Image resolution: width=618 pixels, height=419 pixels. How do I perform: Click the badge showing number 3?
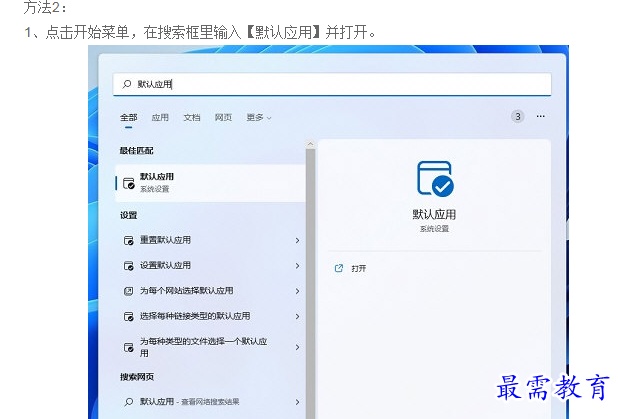tap(517, 116)
